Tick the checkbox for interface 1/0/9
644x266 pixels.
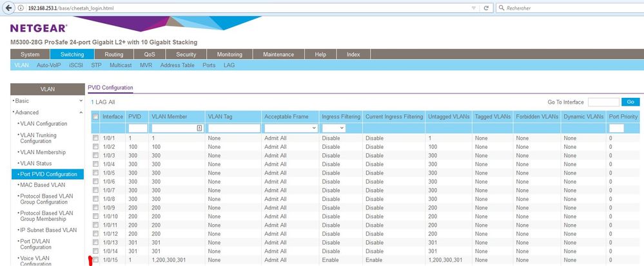click(95, 208)
